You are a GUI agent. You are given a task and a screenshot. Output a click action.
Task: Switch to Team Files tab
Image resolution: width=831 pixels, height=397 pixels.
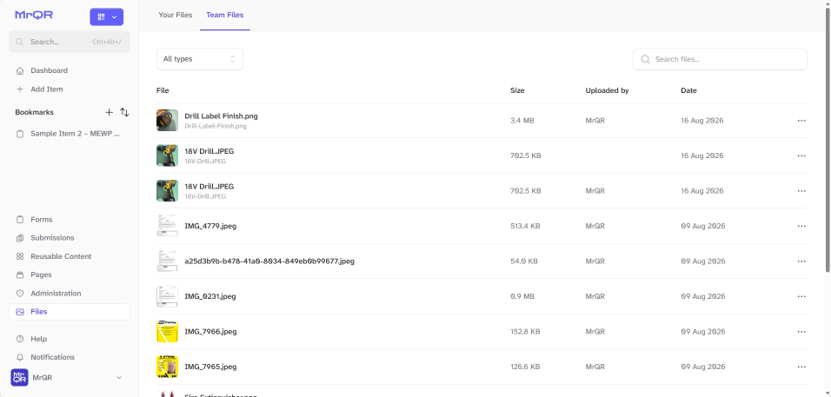pos(225,15)
